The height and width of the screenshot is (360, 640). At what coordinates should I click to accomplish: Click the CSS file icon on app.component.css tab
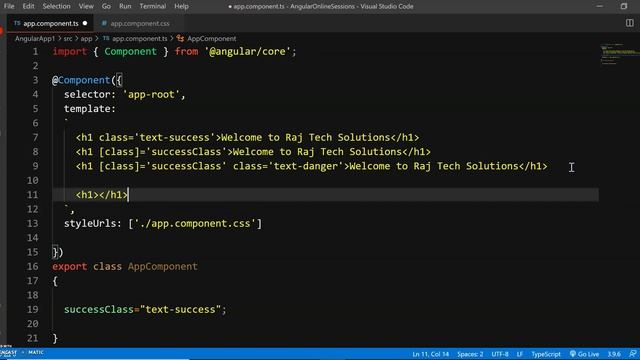click(x=104, y=23)
